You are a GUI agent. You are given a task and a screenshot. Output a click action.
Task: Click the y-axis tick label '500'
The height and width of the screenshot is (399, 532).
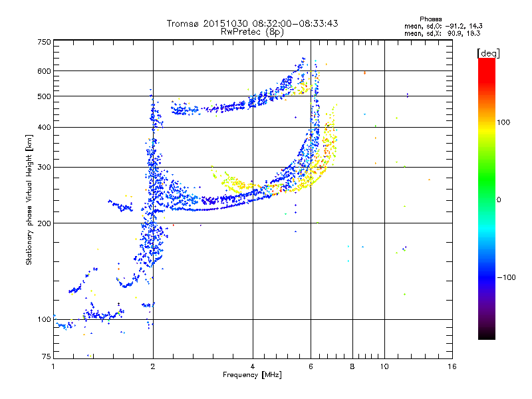click(x=44, y=96)
